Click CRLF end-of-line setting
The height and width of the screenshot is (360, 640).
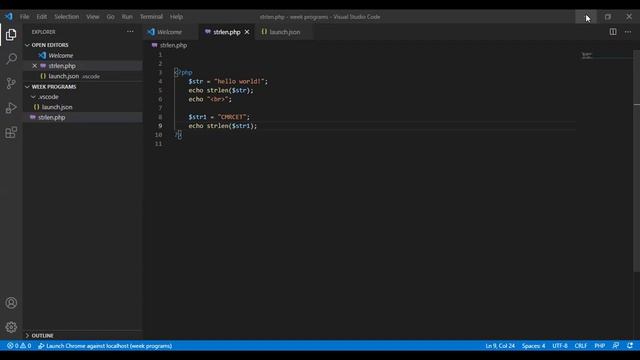[581, 346]
